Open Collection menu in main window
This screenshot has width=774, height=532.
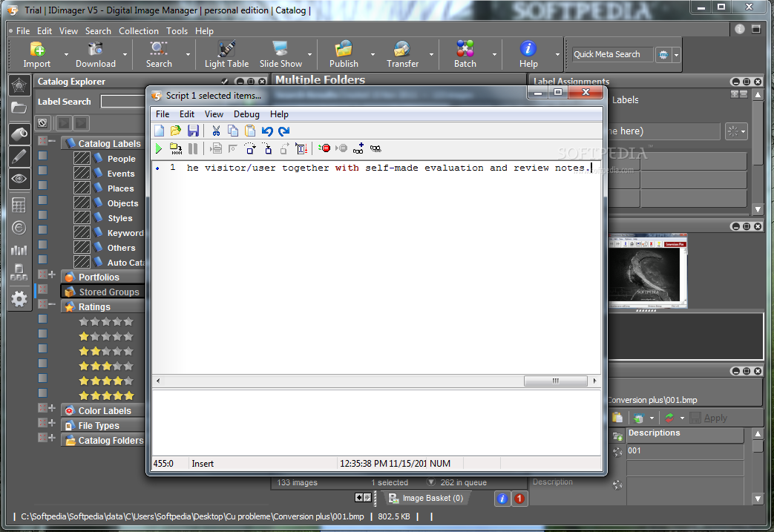click(138, 31)
